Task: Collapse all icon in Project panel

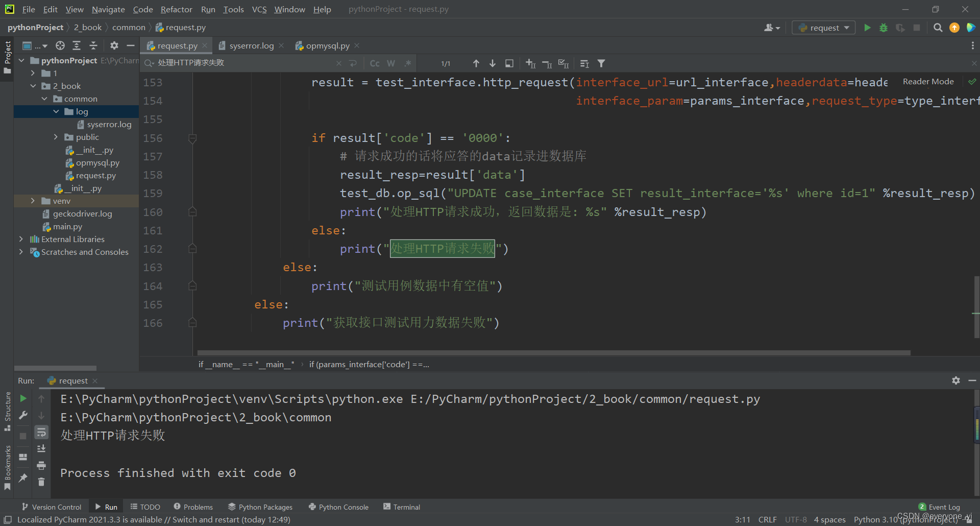Action: coord(93,45)
